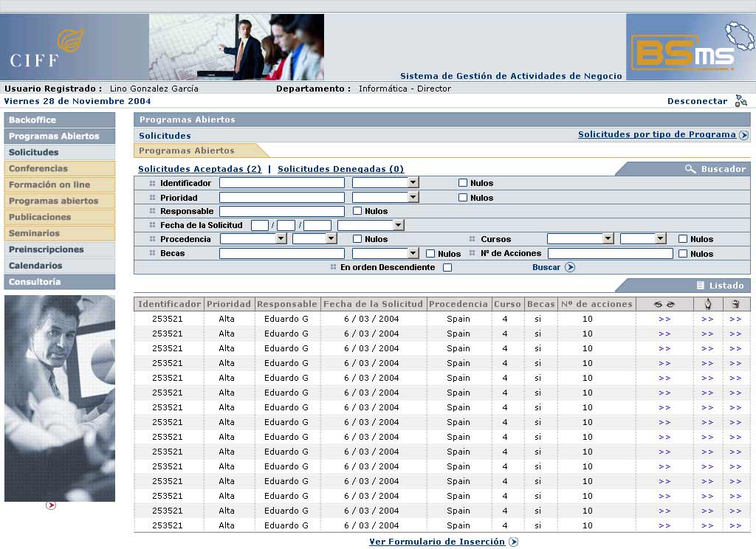
Task: Check the Nulos box for Identificador
Action: coord(463,183)
